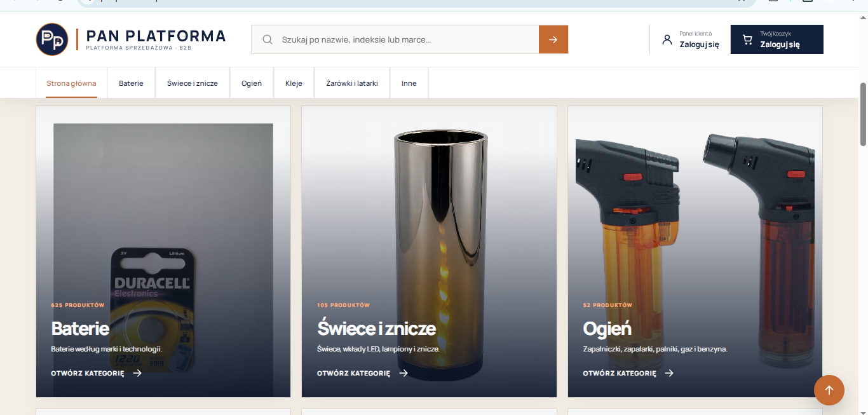Open the Kleje category menu
This screenshot has width=868, height=415.
294,83
